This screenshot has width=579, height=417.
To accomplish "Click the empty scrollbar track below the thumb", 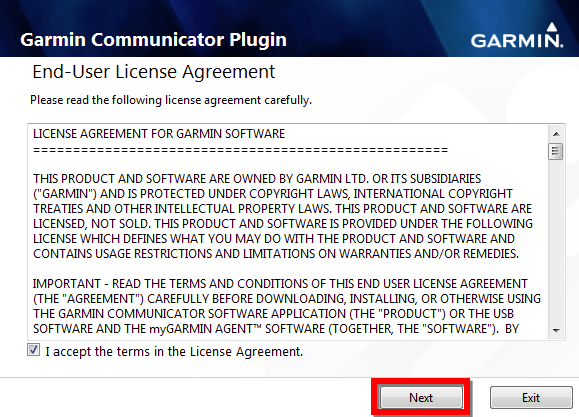I will pyautogui.click(x=556, y=241).
